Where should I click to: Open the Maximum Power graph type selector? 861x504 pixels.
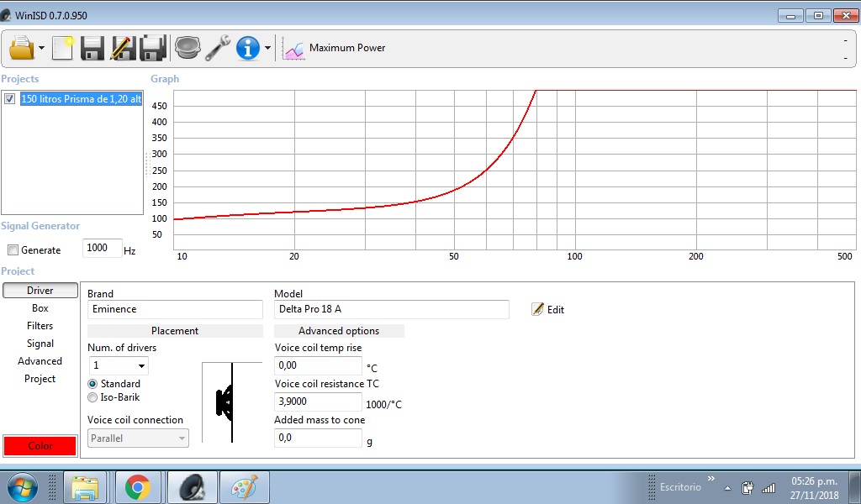347,48
